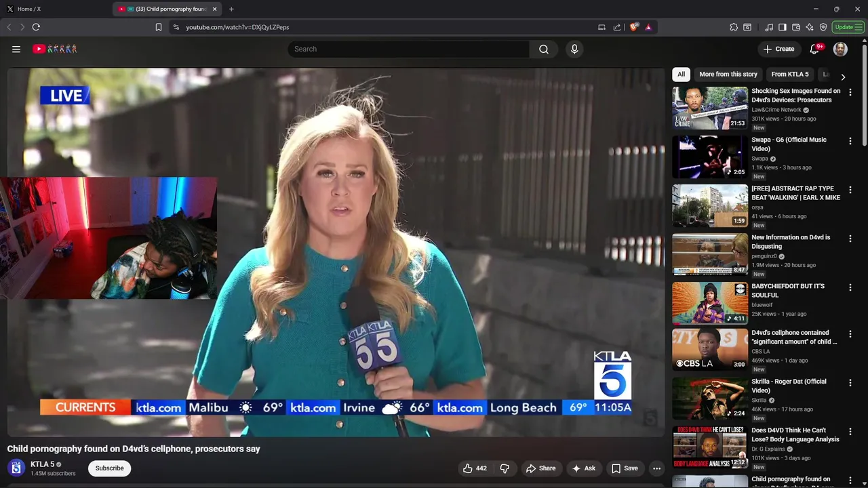Open tab search icon in toolbar
This screenshot has width=868, height=488.
coord(747,27)
